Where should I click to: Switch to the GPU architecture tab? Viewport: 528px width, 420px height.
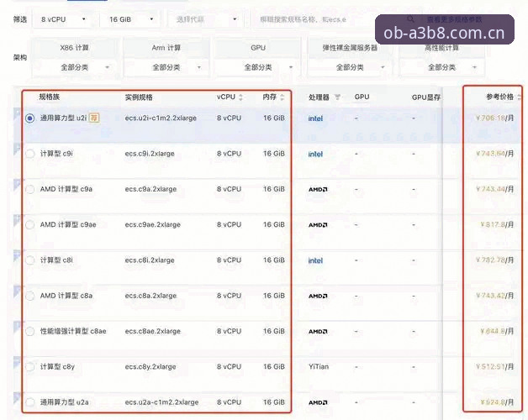[258, 48]
